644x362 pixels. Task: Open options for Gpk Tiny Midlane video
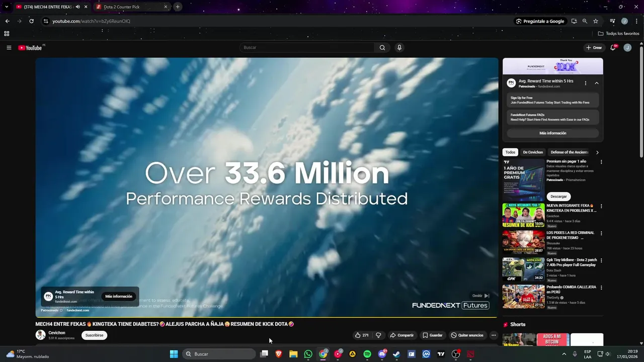(601, 260)
